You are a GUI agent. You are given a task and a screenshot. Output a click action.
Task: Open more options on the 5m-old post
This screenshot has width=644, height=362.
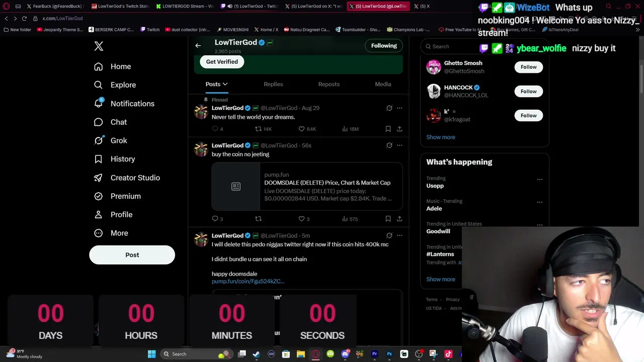(x=399, y=235)
